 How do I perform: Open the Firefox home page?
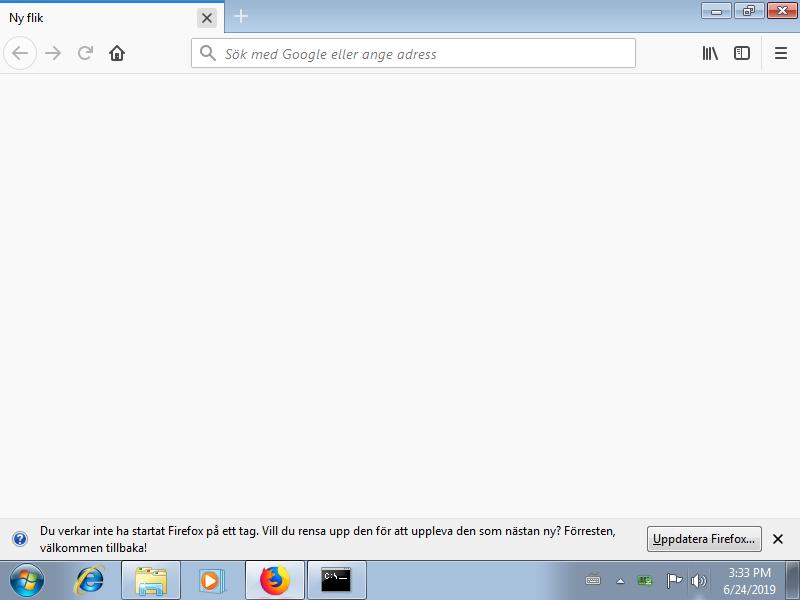tap(117, 53)
